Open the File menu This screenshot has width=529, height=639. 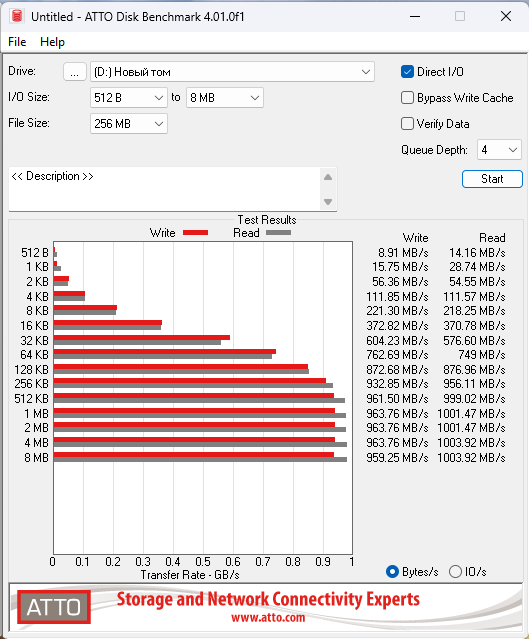point(17,42)
